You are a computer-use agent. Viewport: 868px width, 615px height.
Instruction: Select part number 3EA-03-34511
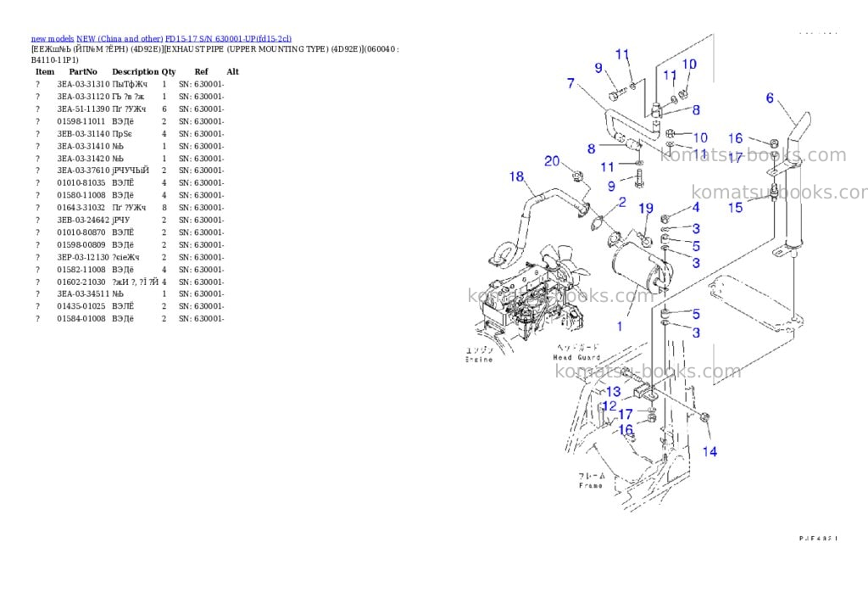83,294
